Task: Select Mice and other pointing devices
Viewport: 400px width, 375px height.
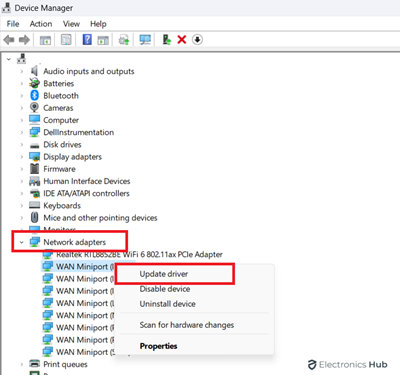Action: pos(100,218)
